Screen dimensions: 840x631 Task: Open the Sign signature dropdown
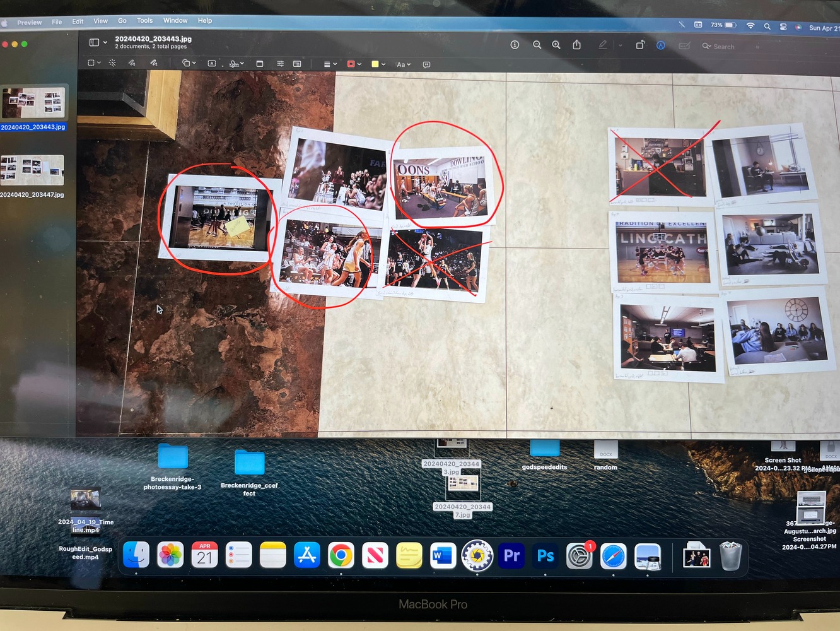(x=236, y=64)
